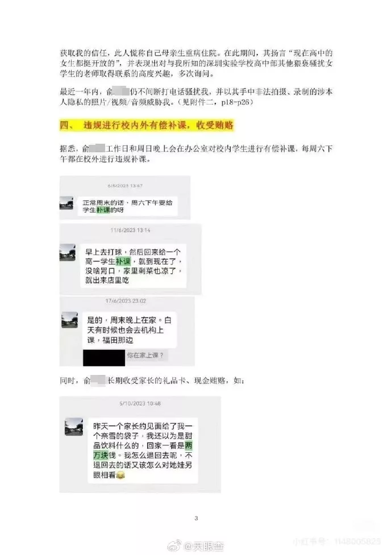Viewport: 392px width, 555px height.
Task: Click the quoted reply 你在家上课？
Action: click(x=145, y=355)
